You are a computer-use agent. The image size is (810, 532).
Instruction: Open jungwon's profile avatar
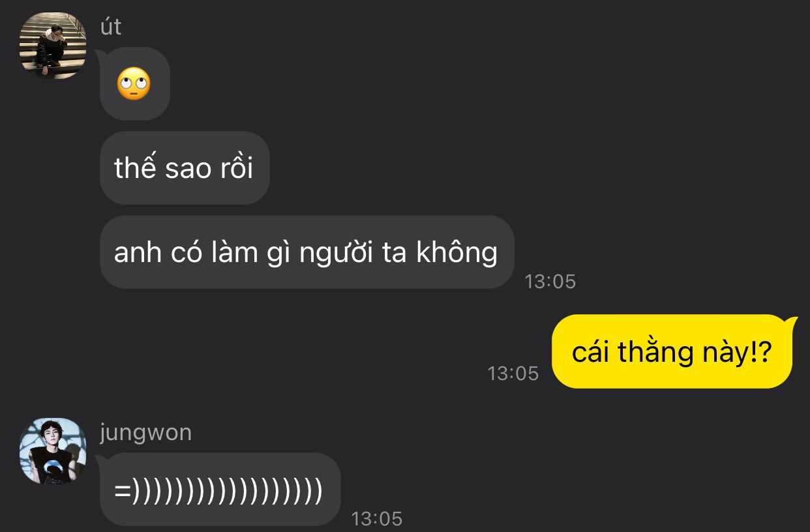point(53,451)
